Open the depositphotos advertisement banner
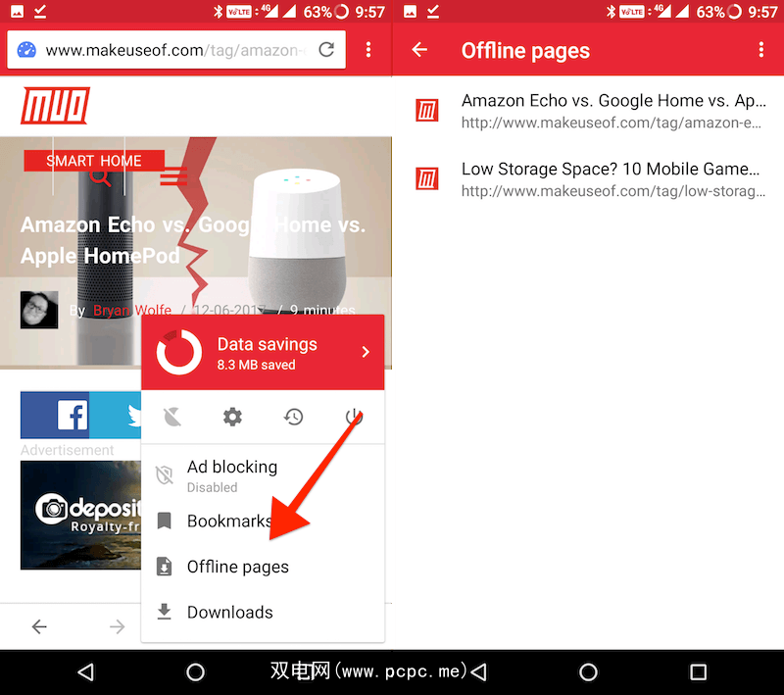 coord(80,515)
